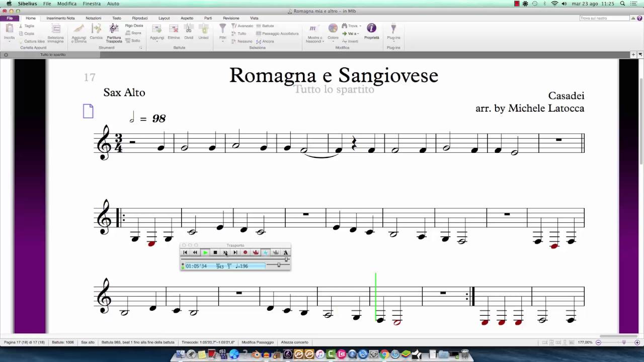Switch to the Layout tab
The height and width of the screenshot is (362, 644).
pyautogui.click(x=164, y=18)
